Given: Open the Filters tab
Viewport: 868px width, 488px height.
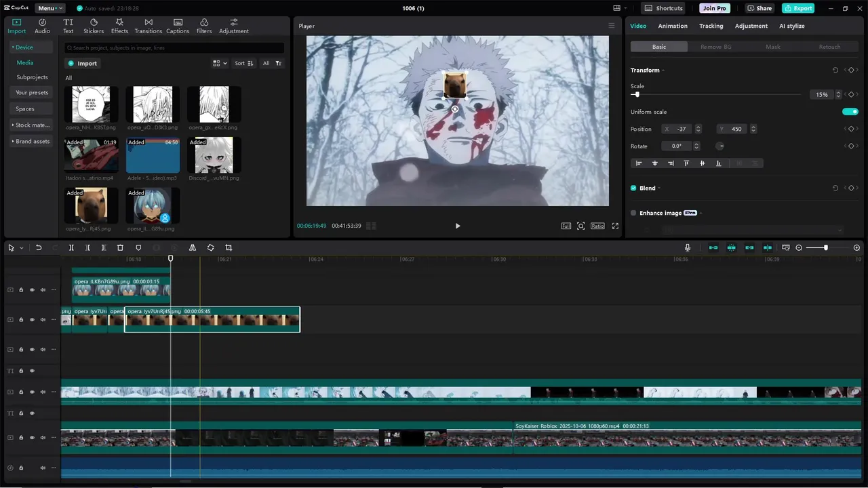Looking at the screenshot, I should (x=204, y=26).
